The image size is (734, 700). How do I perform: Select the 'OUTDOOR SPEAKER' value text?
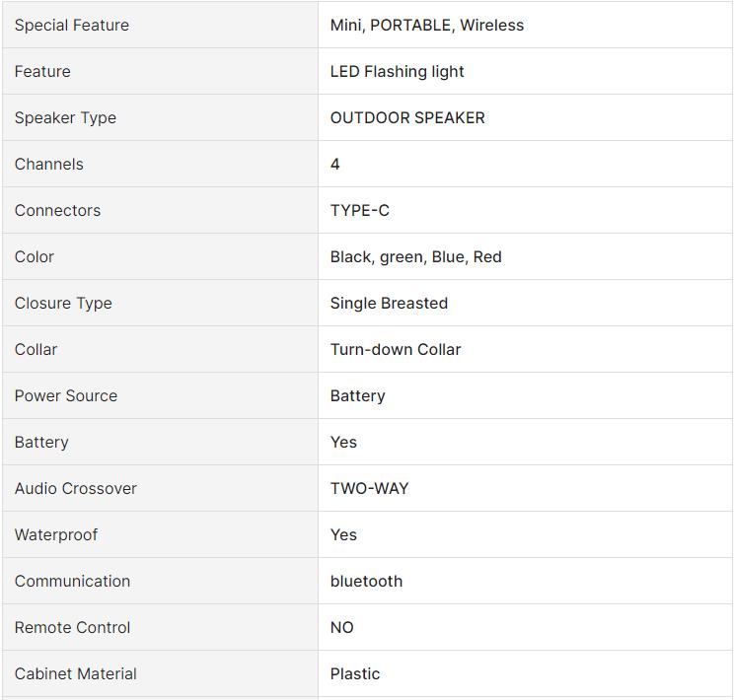pyautogui.click(x=407, y=117)
